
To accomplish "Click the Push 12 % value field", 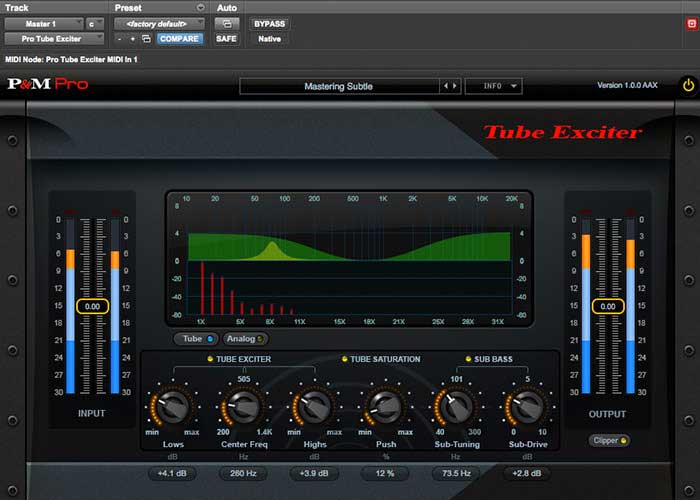I will 385,473.
